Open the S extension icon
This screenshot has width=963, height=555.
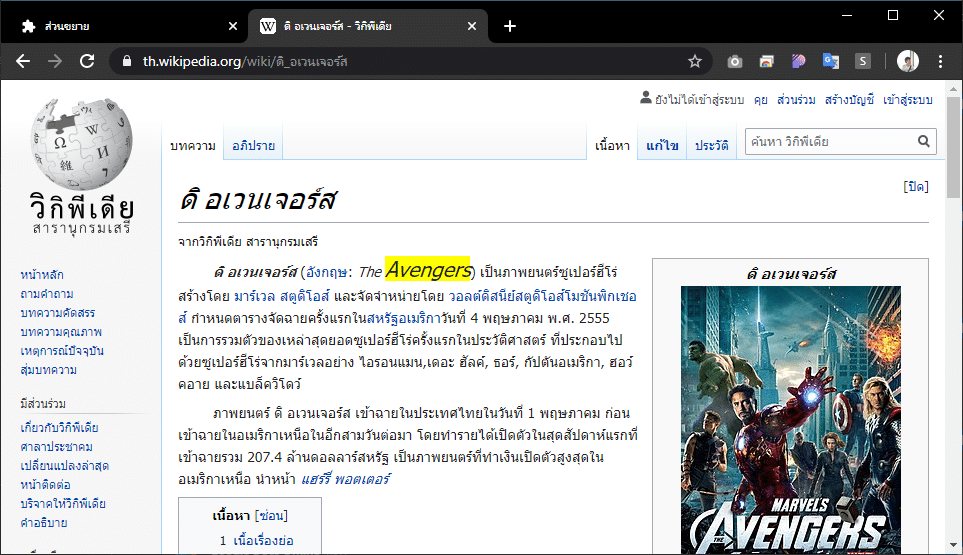[862, 61]
